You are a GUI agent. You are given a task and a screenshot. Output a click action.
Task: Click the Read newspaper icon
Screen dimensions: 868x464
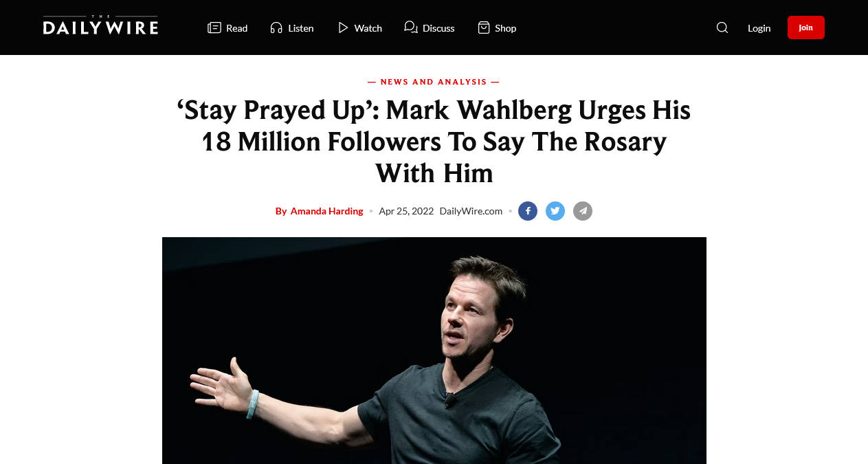click(214, 27)
